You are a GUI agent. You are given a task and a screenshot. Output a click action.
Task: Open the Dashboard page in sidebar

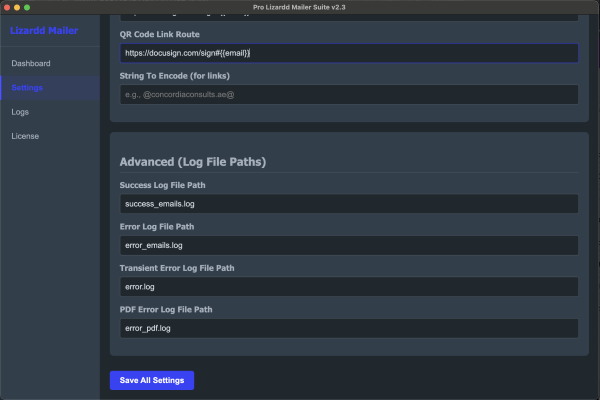click(x=31, y=64)
